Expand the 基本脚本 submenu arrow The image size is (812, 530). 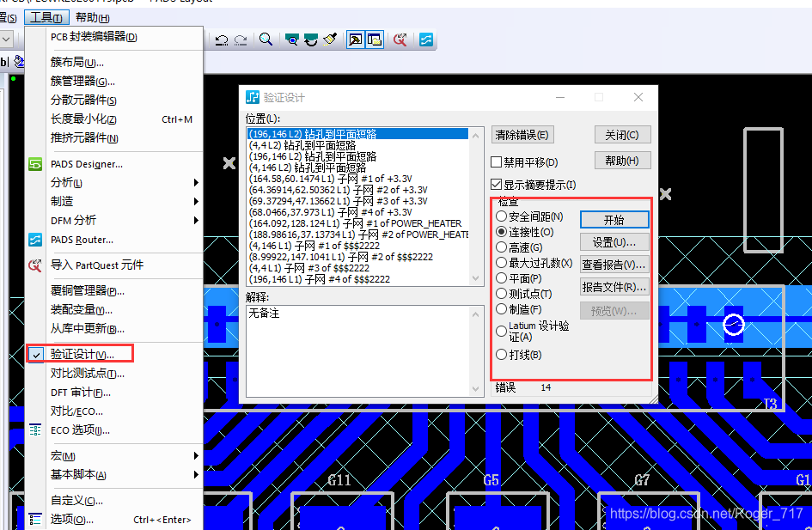tap(196, 475)
